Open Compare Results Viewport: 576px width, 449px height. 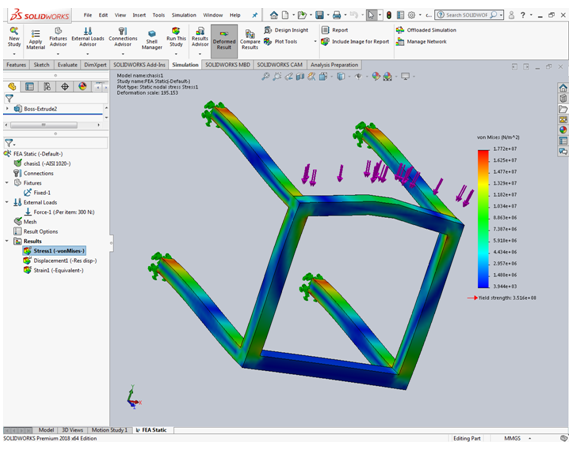tap(250, 39)
